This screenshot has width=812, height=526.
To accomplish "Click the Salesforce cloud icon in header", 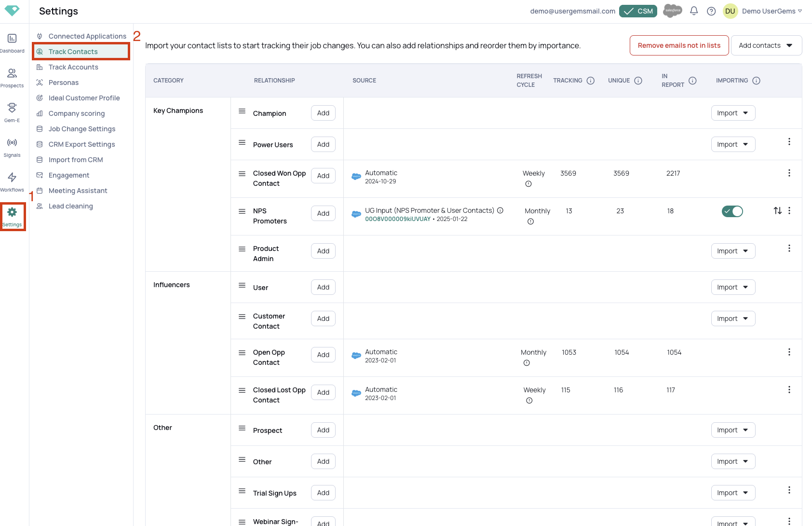I will coord(673,11).
